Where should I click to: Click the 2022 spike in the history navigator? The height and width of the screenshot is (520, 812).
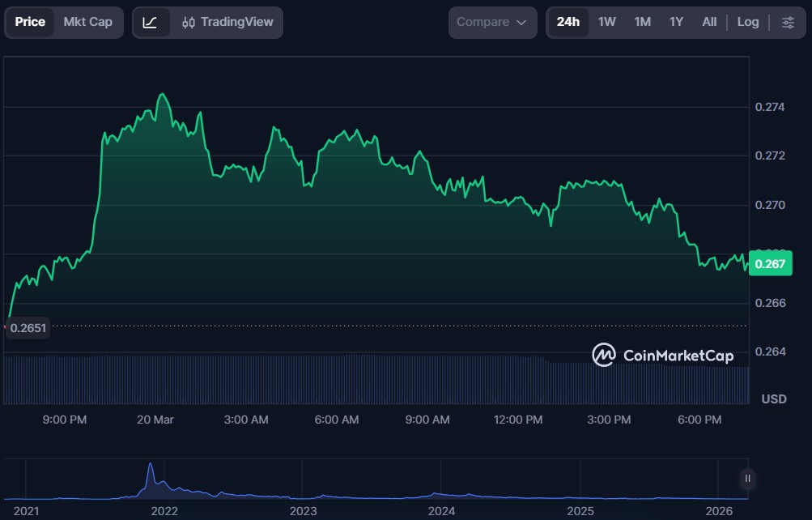click(x=150, y=478)
